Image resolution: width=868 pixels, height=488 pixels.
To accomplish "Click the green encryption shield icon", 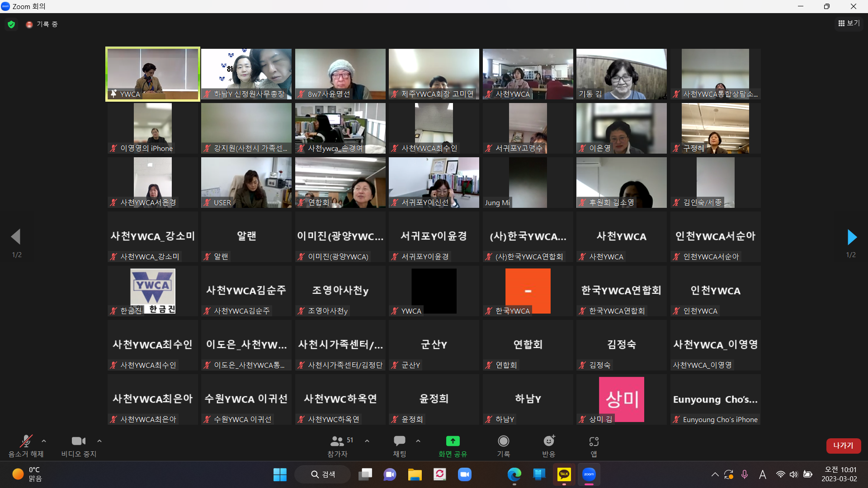I will pyautogui.click(x=11, y=24).
